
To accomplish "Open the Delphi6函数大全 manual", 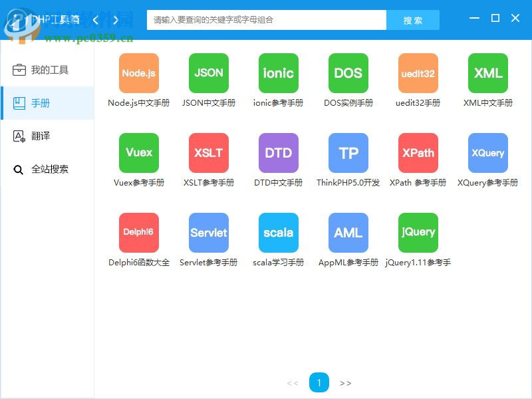I will click(x=138, y=233).
